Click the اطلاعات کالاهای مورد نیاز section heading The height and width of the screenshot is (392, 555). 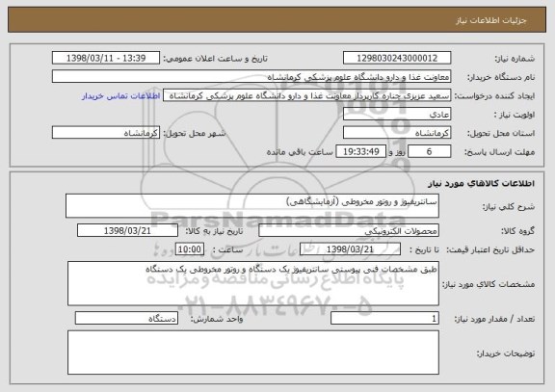click(481, 184)
